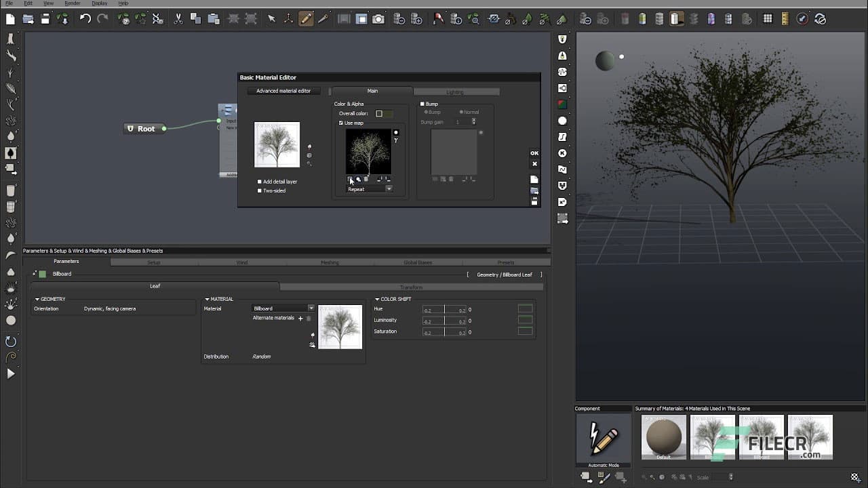This screenshot has height=488, width=868.
Task: Expand the Alternate materials list with the plus
Action: [302, 317]
